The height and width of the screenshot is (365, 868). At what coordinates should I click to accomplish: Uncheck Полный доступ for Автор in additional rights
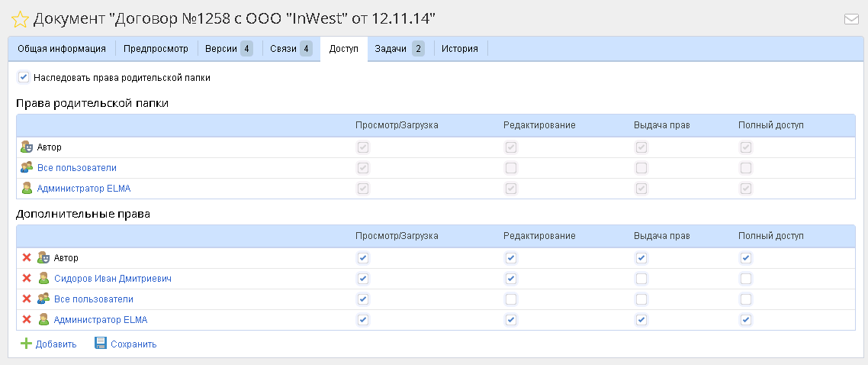coord(745,258)
